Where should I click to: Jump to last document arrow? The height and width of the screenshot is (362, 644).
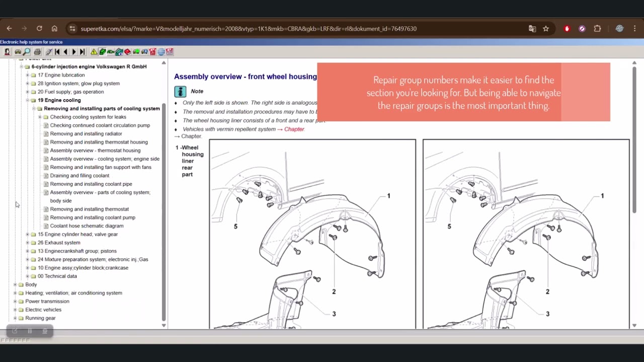click(x=82, y=52)
